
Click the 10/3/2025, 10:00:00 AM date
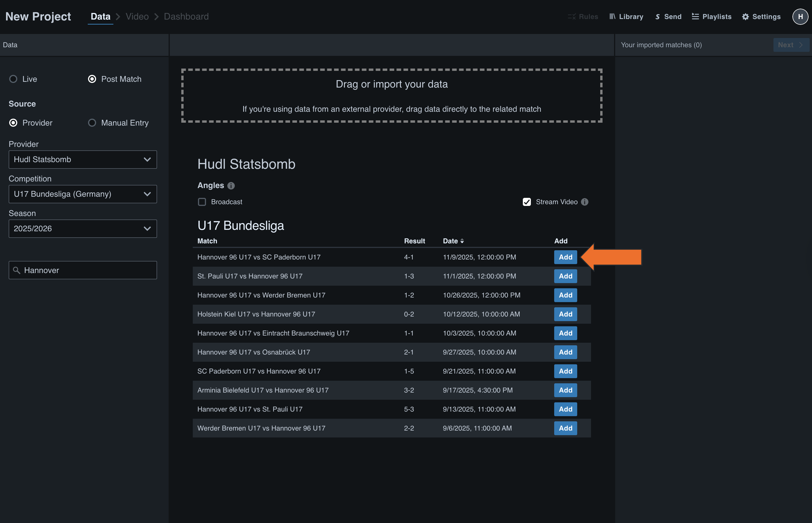(479, 333)
